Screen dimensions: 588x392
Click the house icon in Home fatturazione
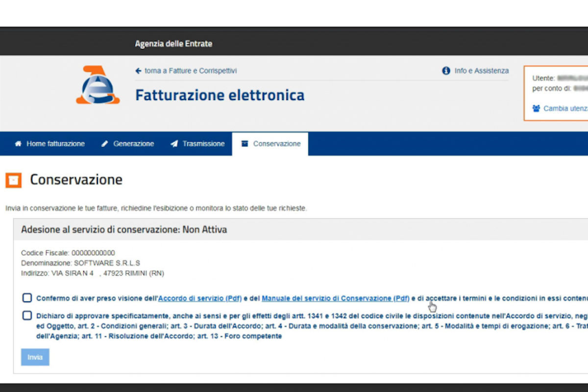(19, 144)
